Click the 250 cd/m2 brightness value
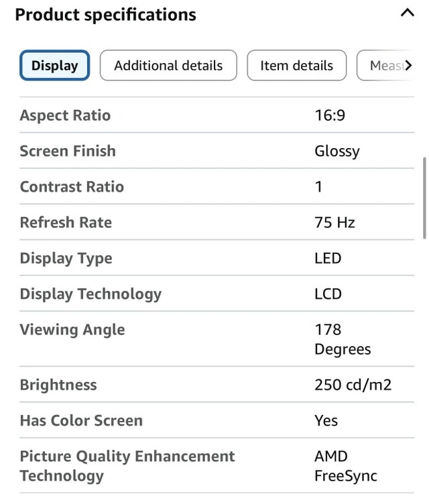The width and height of the screenshot is (429, 504). 353,385
